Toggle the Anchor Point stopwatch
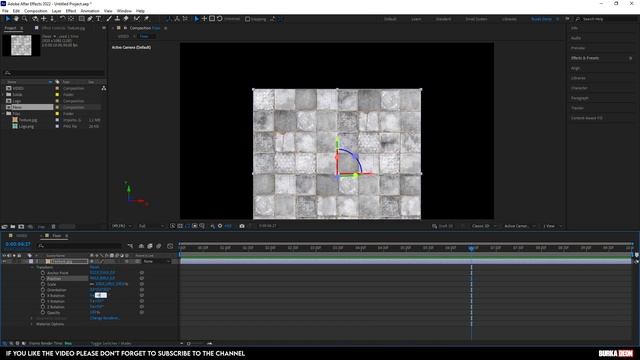This screenshot has height=360, width=640. click(x=43, y=273)
